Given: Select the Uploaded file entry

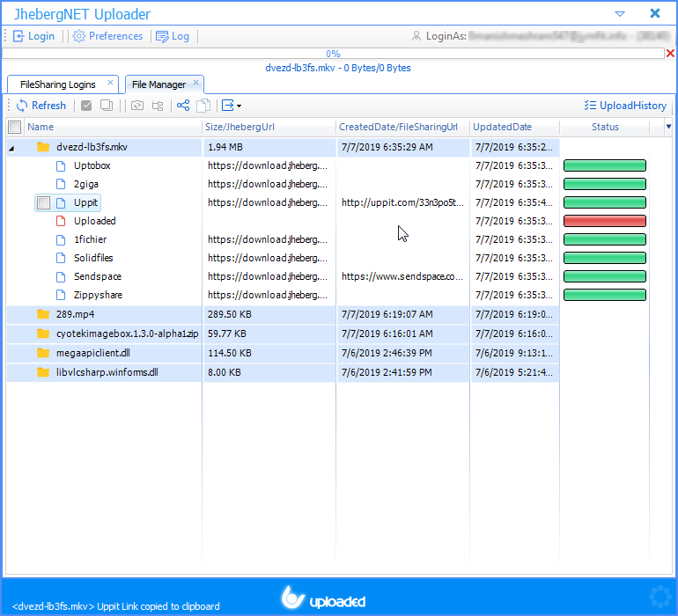Looking at the screenshot, I should click(x=95, y=221).
